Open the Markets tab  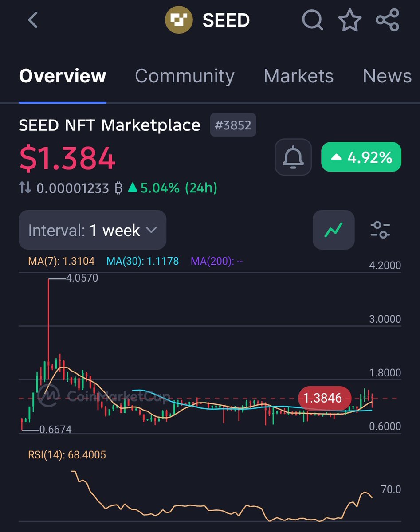[x=298, y=76]
